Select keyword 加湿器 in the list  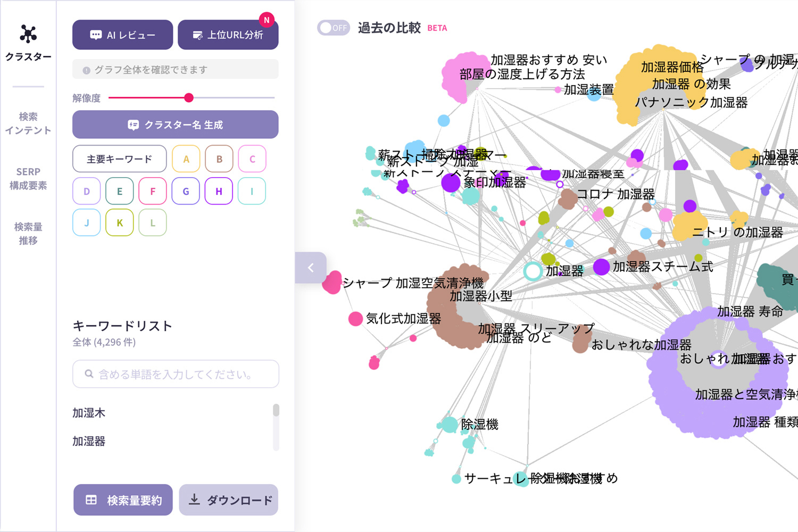pyautogui.click(x=89, y=441)
